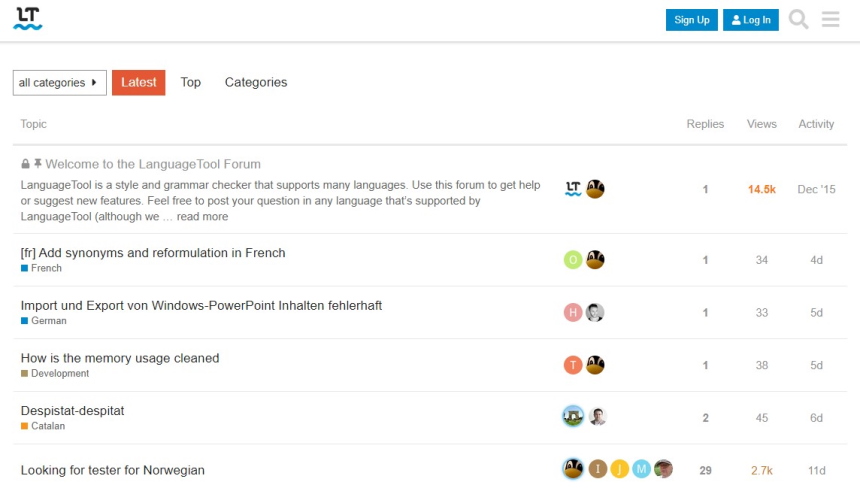The width and height of the screenshot is (860, 491).
Task: Click the Log In button
Action: click(750, 20)
